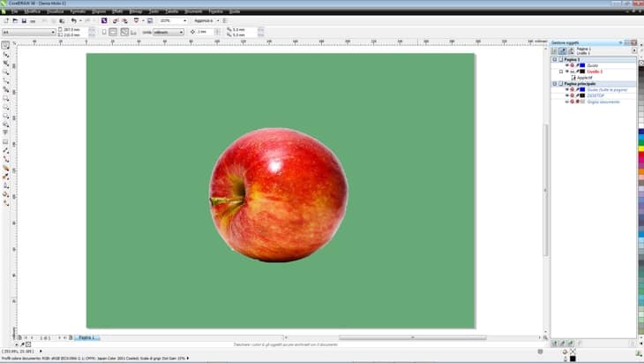
Task: Click the Undo arrow icon
Action: (73, 20)
